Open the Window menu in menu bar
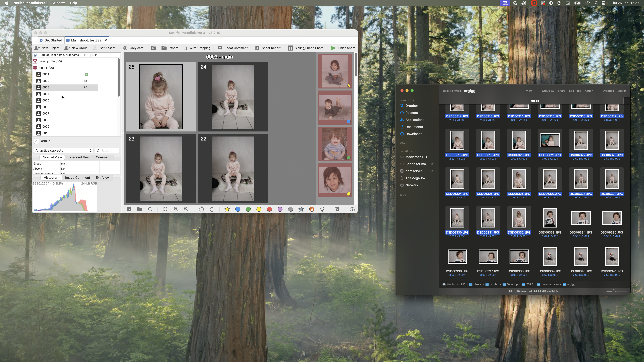This screenshot has width=644, height=362. [x=58, y=3]
